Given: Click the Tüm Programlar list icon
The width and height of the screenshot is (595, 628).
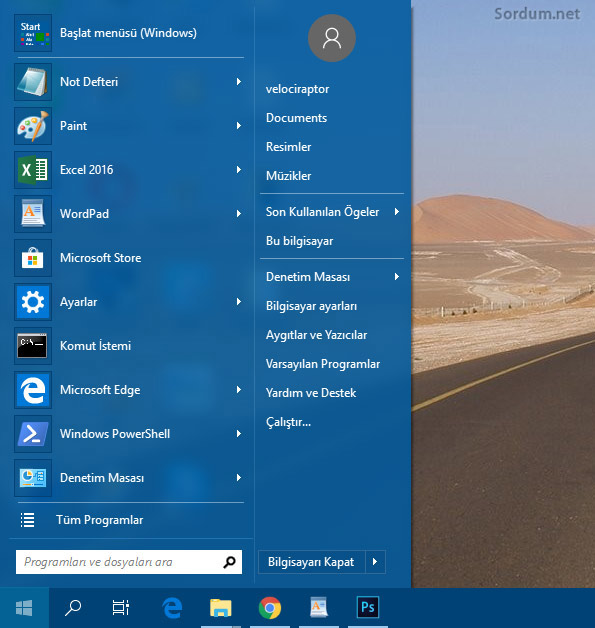Looking at the screenshot, I should tap(28, 520).
